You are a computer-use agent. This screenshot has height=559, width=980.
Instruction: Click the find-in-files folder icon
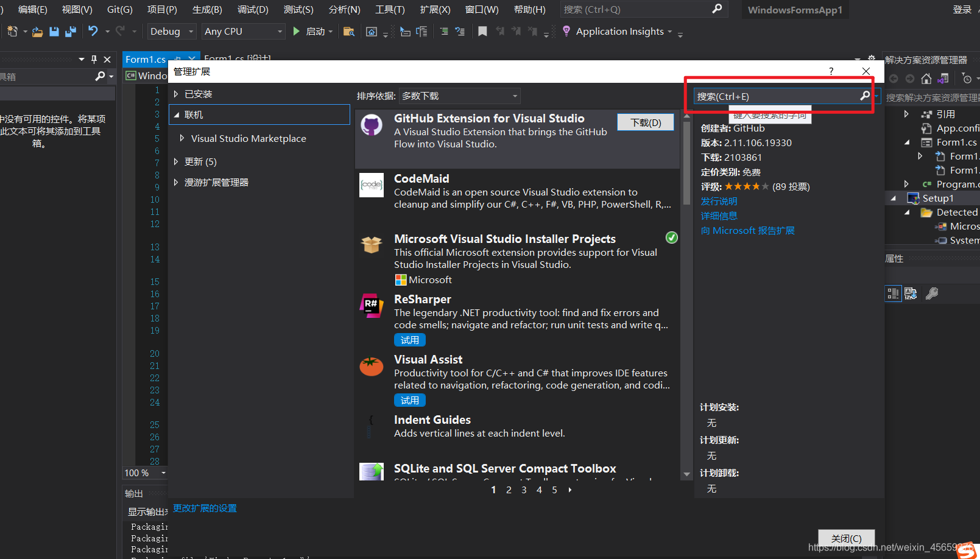coord(349,32)
